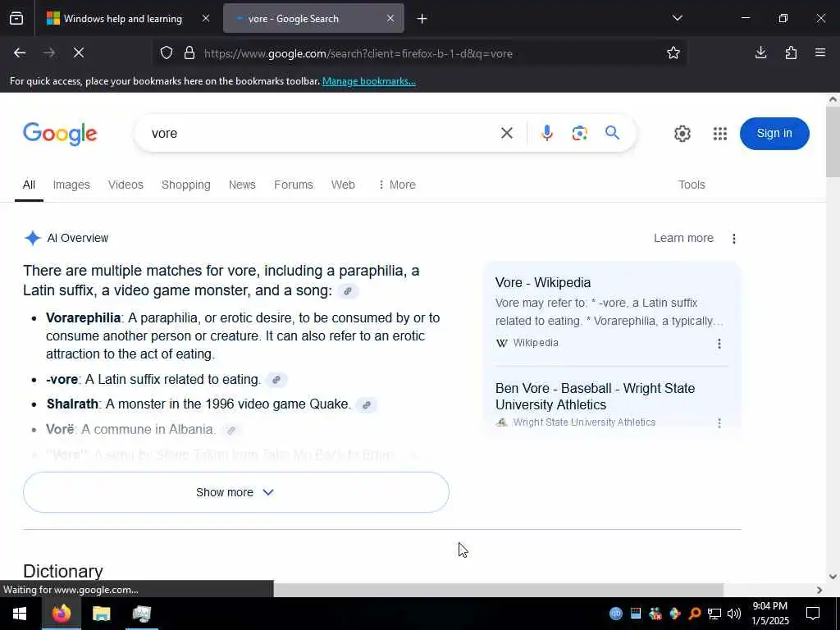Sign in to Google account
Image resolution: width=840 pixels, height=630 pixels.
[x=774, y=134]
